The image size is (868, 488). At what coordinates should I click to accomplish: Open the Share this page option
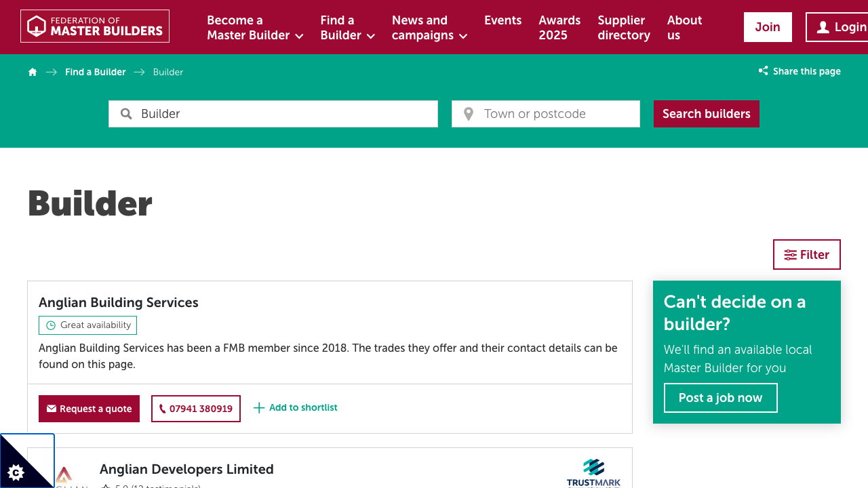click(799, 71)
